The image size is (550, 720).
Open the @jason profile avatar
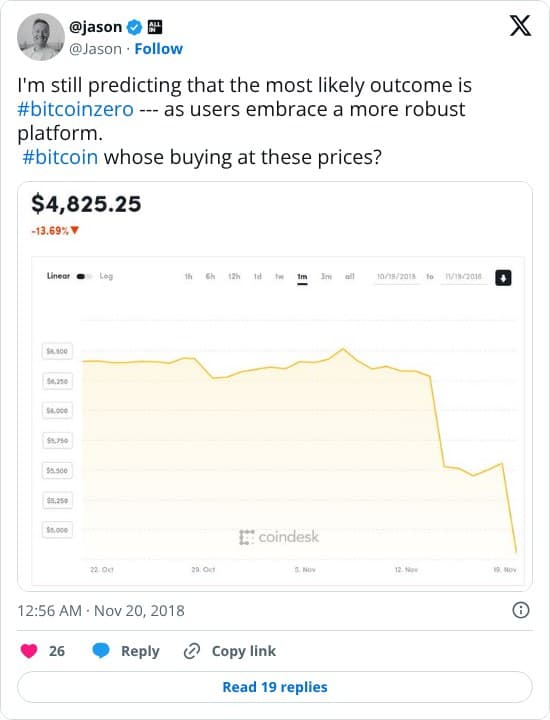pos(41,37)
